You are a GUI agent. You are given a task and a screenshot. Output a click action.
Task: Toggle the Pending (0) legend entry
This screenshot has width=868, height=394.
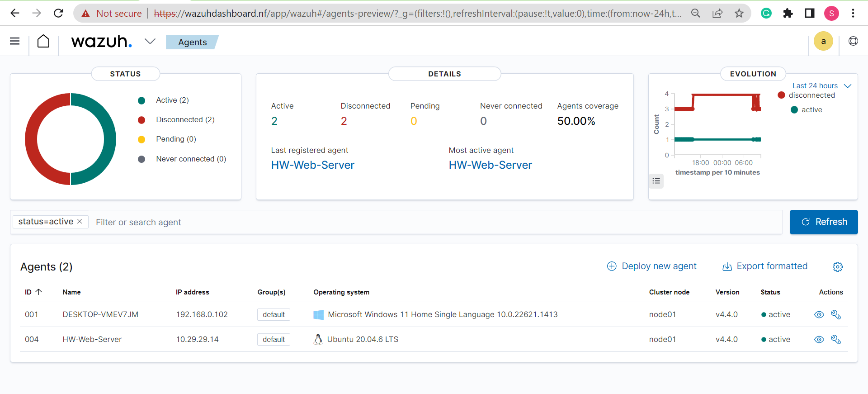point(167,139)
